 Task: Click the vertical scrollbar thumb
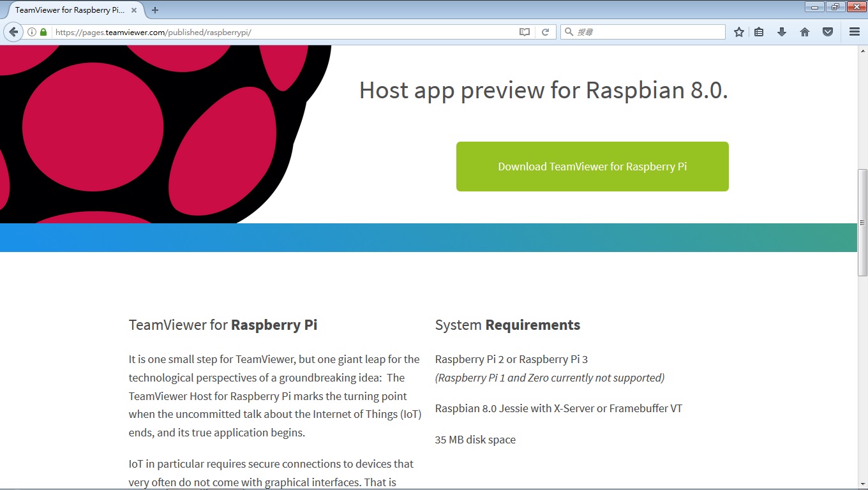[862, 222]
